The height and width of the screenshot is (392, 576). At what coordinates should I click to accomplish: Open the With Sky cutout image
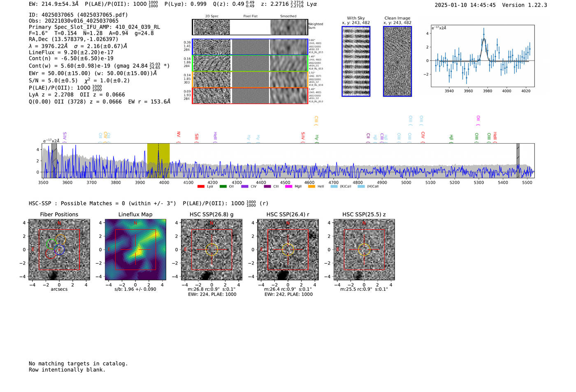[356, 61]
